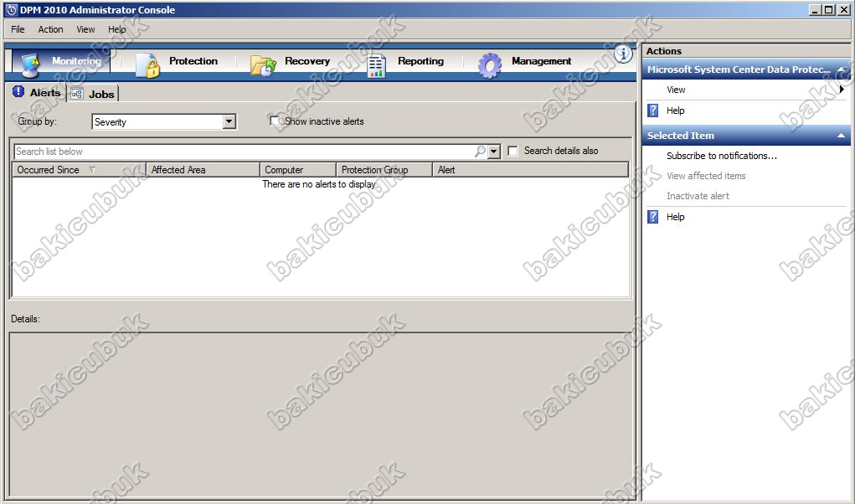Sort by Alert column header

[x=531, y=170]
